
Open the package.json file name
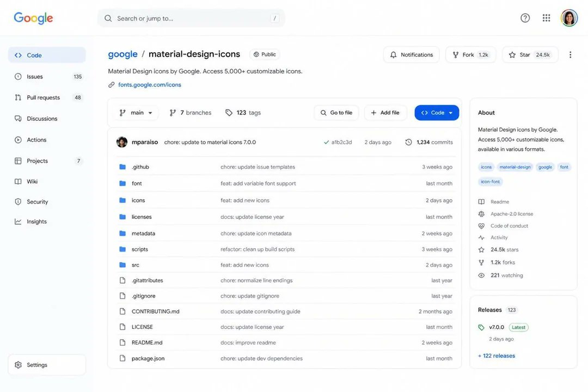(148, 359)
